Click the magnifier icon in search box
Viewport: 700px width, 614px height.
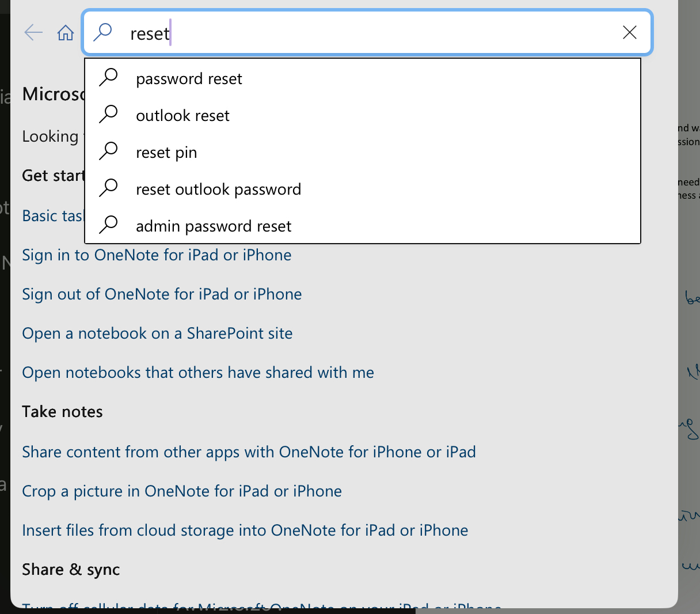pyautogui.click(x=102, y=32)
